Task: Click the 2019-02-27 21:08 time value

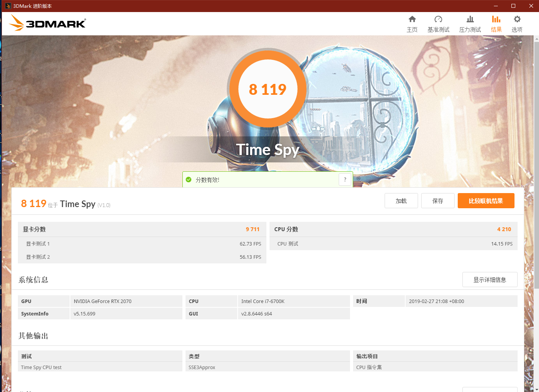Action: 437,301
